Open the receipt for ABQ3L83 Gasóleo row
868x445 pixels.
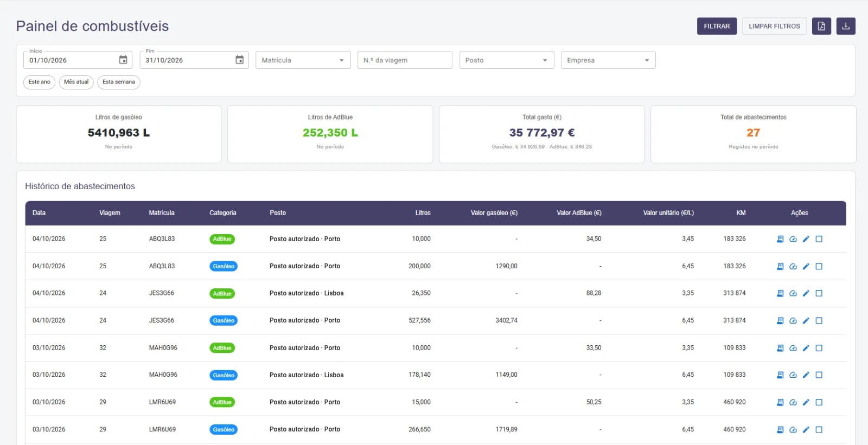click(x=780, y=266)
